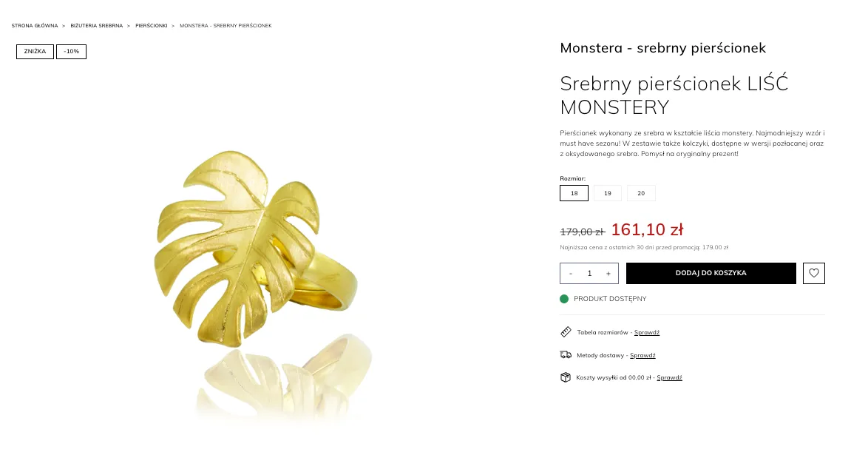Click the green product availability indicator
The height and width of the screenshot is (455, 868).
click(564, 299)
